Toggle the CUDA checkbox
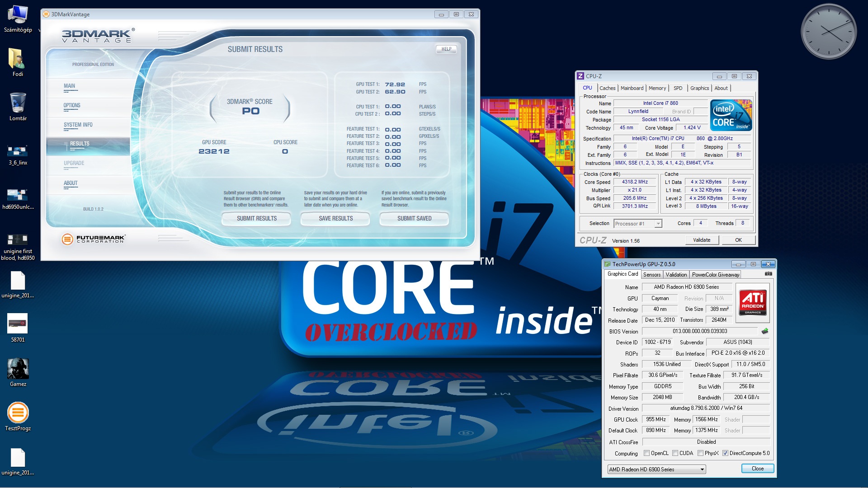Image resolution: width=868 pixels, height=488 pixels. [x=675, y=453]
